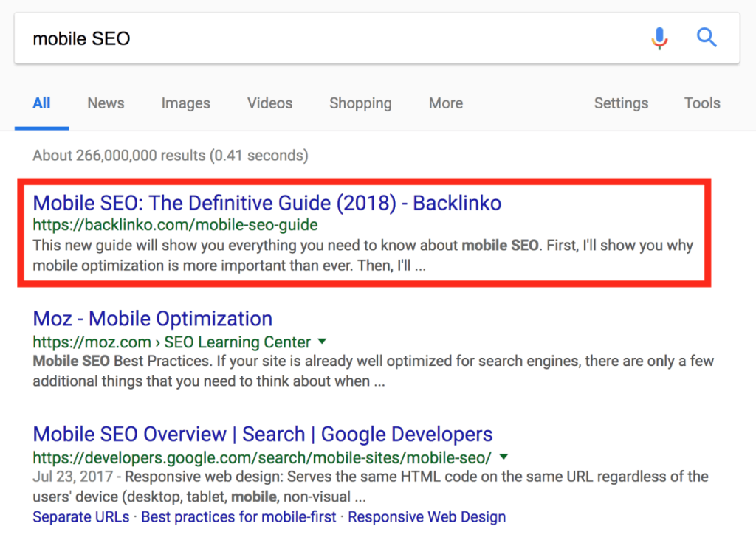Click the 'Jul 23, 2017' Google Developers snippet
The image size is (756, 543).
371,487
